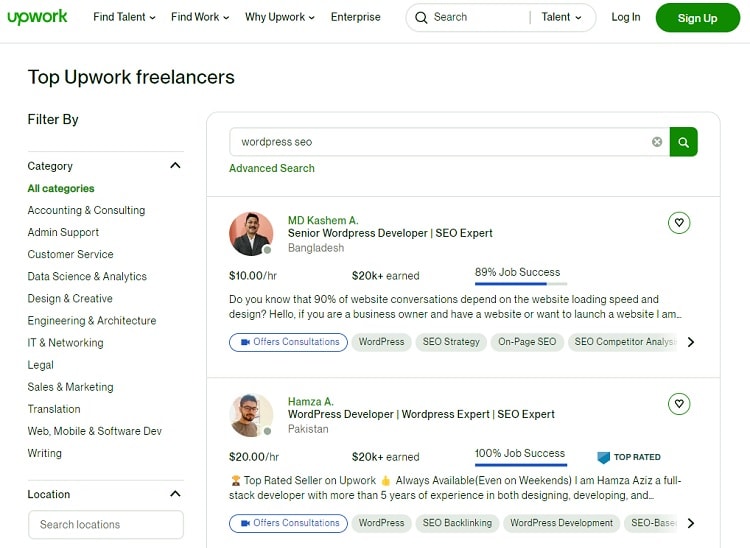Filter by Writing category
This screenshot has width=750, height=548.
[44, 453]
